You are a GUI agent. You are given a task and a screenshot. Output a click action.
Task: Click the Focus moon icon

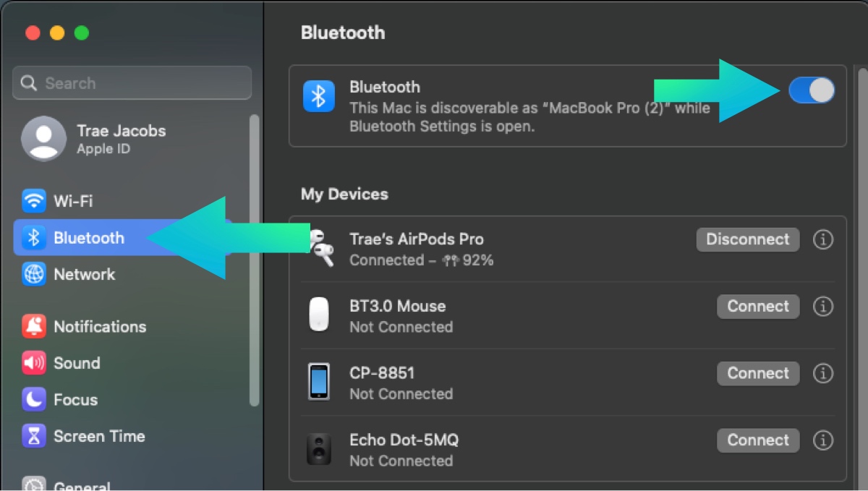(x=34, y=400)
